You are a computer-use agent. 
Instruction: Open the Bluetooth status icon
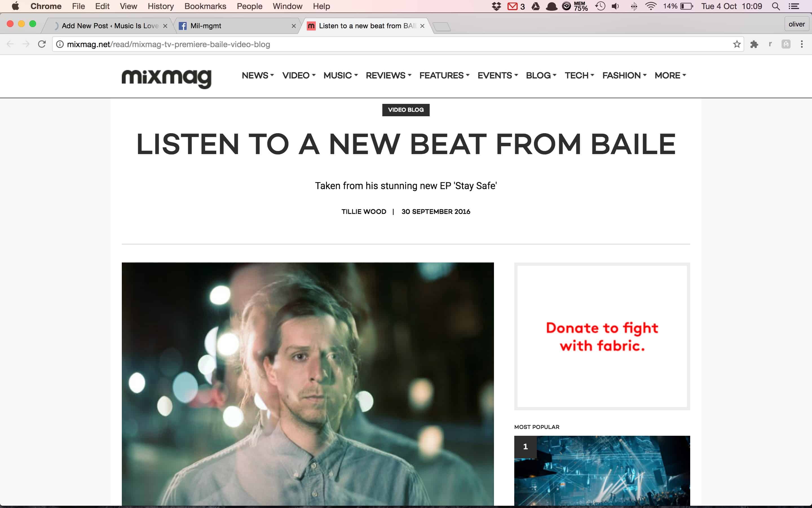tap(634, 6)
